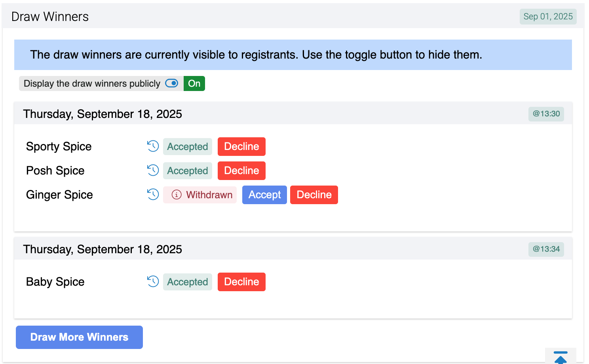This screenshot has width=589, height=364.
Task: Click Draw More Winners button
Action: (x=79, y=337)
